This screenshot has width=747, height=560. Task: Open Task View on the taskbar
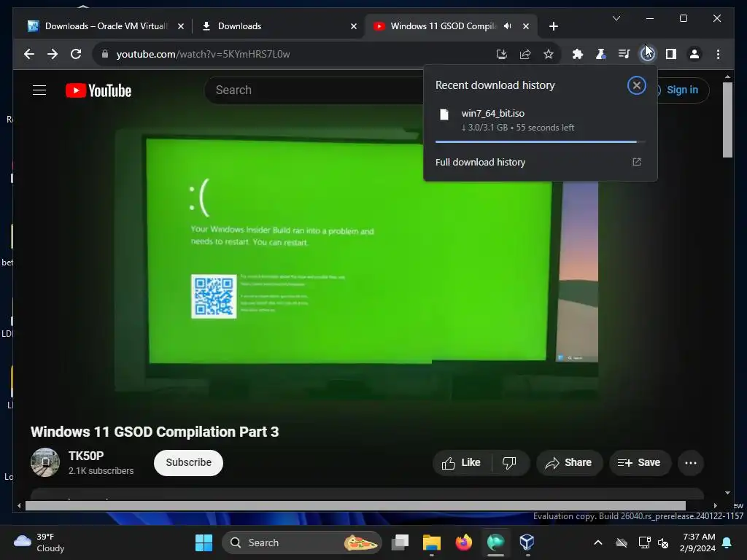tap(400, 542)
